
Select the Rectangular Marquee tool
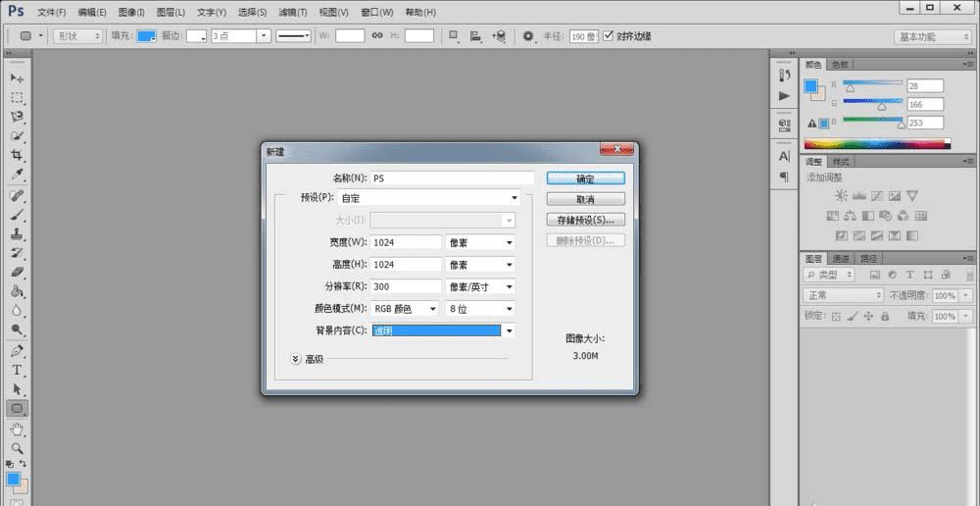pos(17,98)
